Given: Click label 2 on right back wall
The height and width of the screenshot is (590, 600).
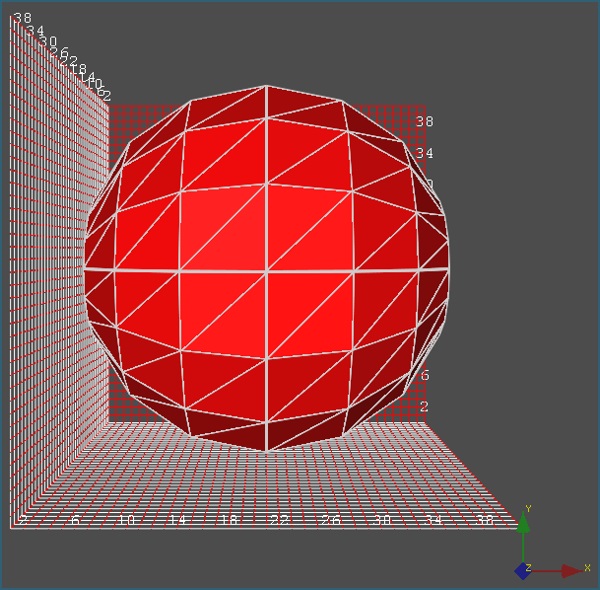Looking at the screenshot, I should 424,406.
